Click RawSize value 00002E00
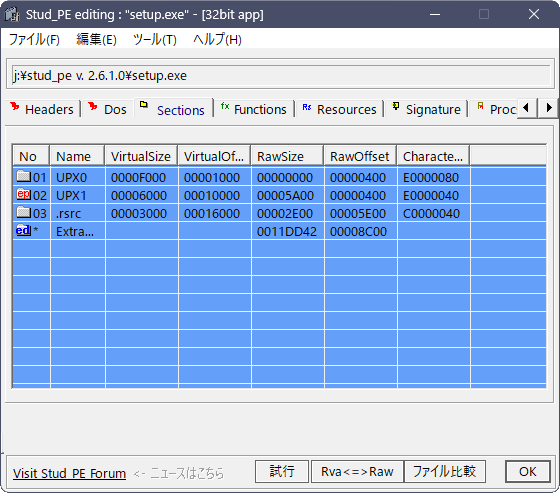The height and width of the screenshot is (493, 560). pyautogui.click(x=285, y=214)
